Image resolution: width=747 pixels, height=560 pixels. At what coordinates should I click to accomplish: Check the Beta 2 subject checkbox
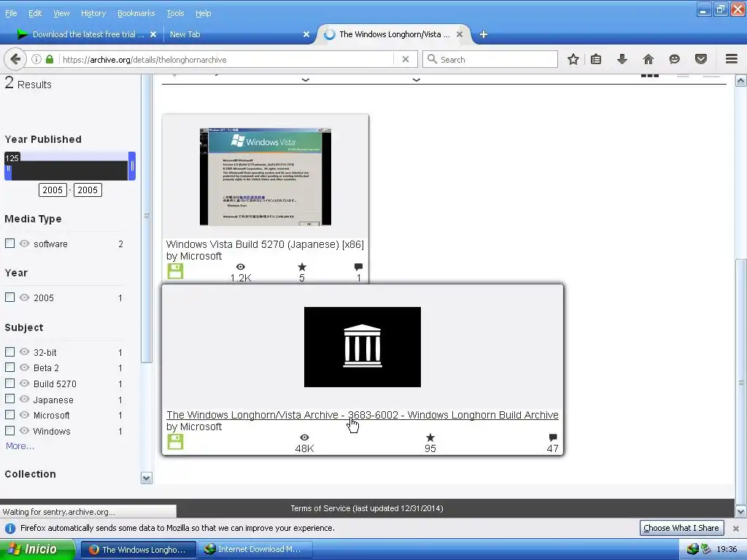point(9,367)
